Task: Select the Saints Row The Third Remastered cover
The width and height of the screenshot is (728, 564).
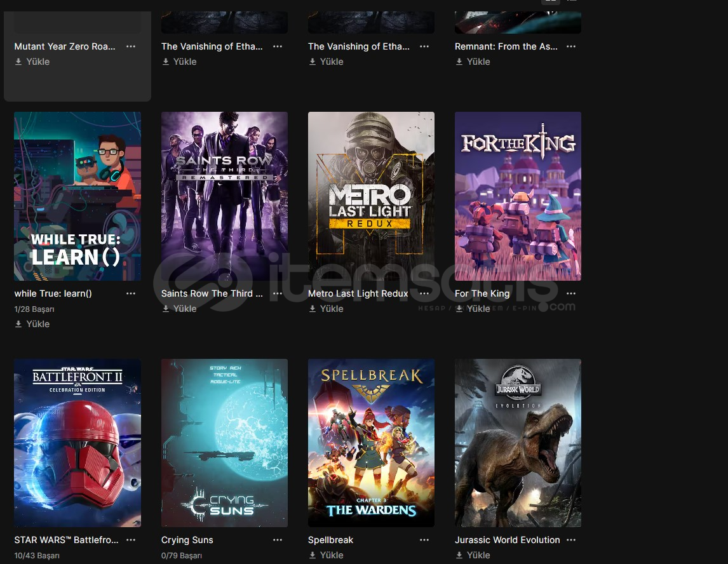Action: (224, 196)
